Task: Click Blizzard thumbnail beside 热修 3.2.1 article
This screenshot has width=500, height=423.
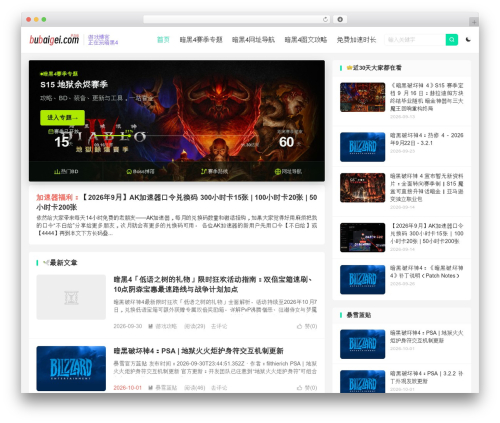Action: (363, 147)
